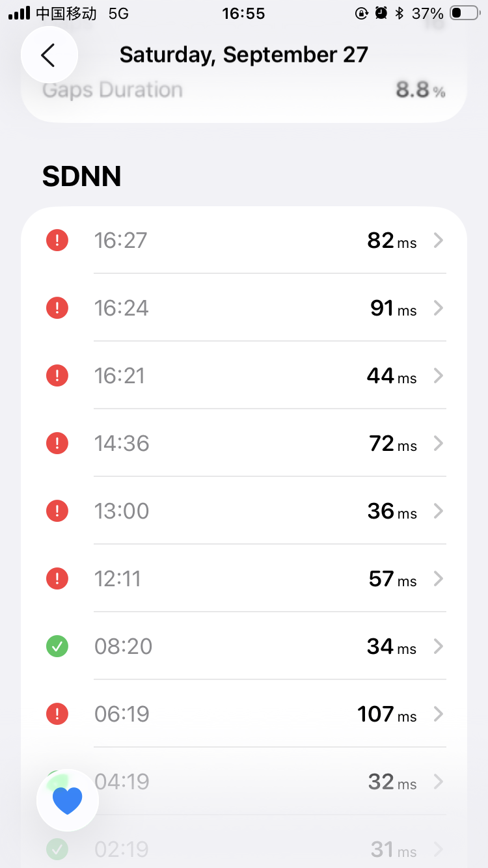This screenshot has width=488, height=868.
Task: Tap the red exclamation icon at 12:11
Action: click(x=57, y=579)
